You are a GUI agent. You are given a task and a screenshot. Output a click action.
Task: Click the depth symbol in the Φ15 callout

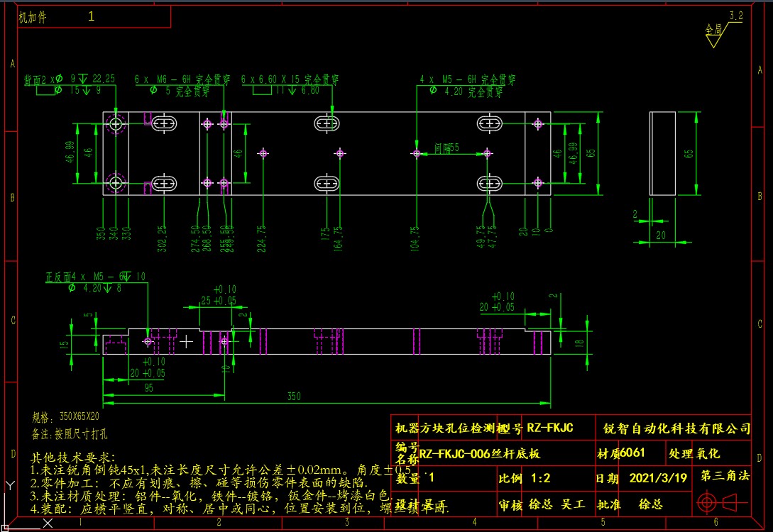click(85, 89)
